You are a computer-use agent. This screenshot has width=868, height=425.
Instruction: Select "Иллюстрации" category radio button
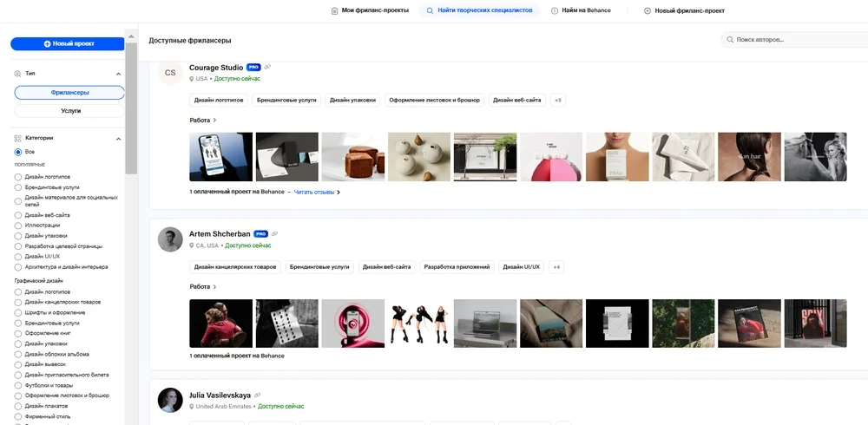click(18, 226)
